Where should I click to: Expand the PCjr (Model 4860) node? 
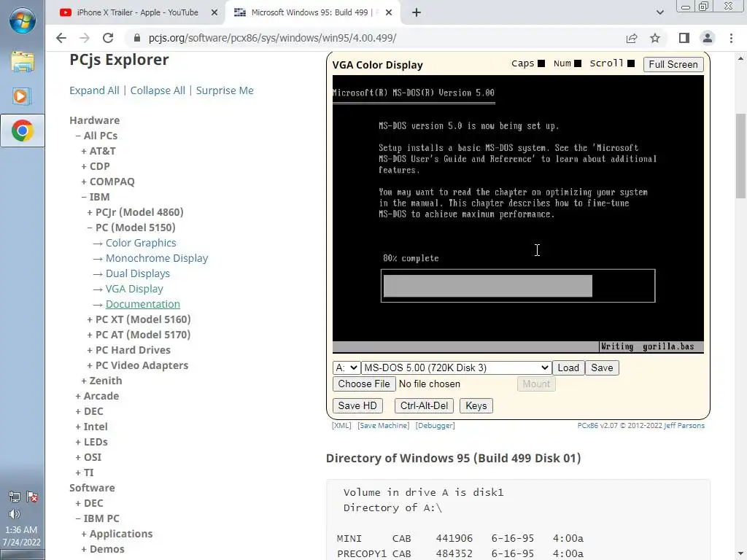point(135,212)
